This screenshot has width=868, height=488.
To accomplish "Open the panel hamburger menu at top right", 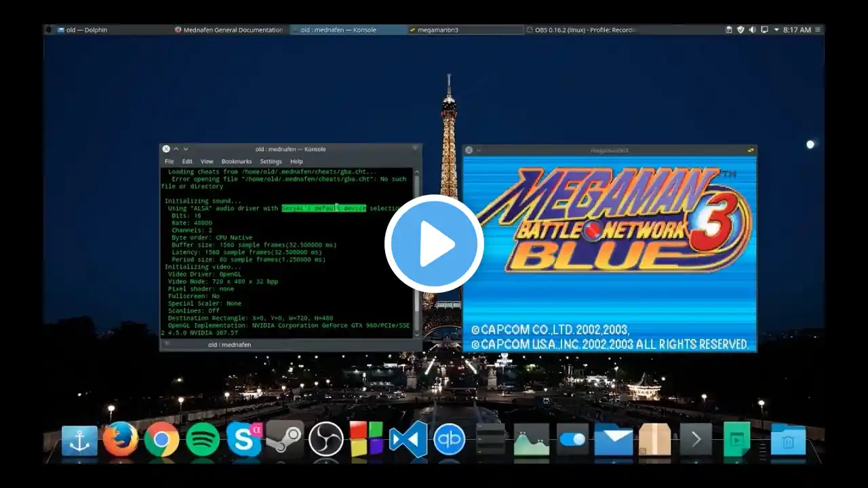I will point(818,30).
